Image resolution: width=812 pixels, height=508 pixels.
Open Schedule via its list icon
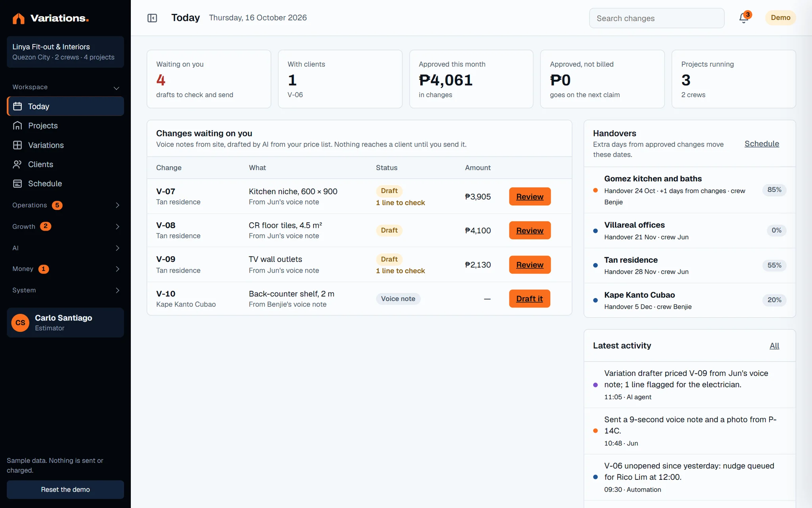17,183
